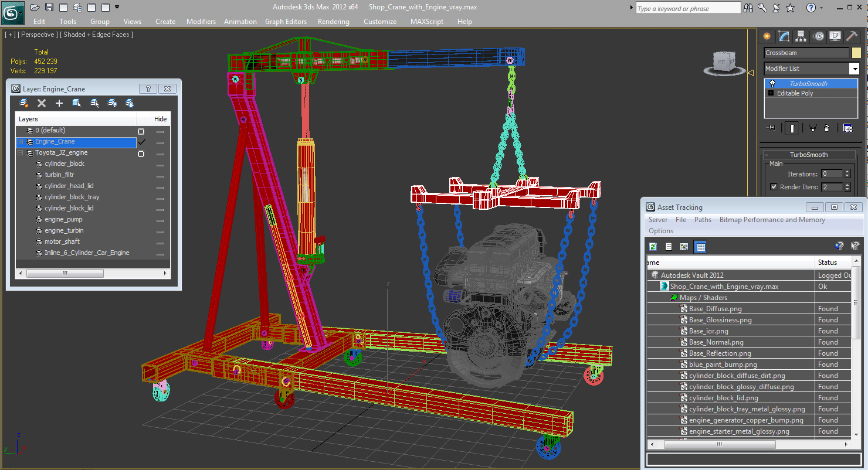868x470 pixels.
Task: Click the Hide column header
Action: pos(160,119)
